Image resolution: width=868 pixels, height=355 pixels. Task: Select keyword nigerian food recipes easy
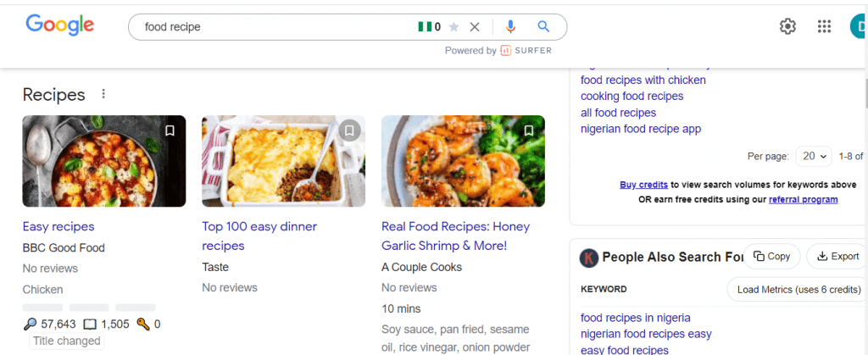tap(646, 334)
